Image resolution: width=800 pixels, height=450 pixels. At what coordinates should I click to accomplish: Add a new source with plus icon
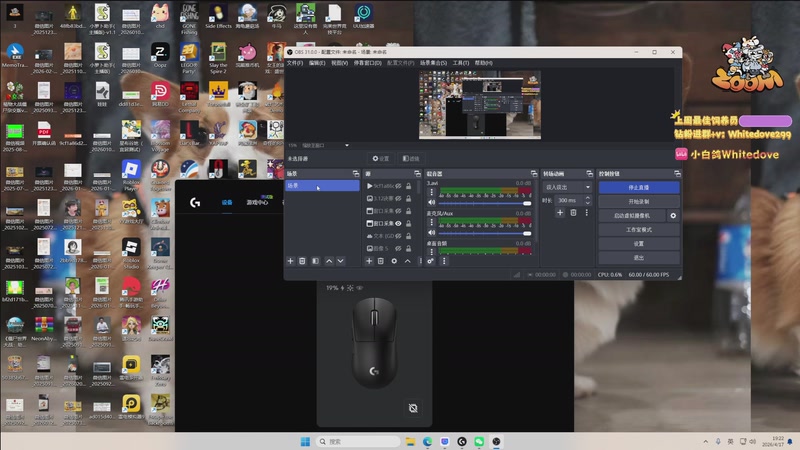click(369, 261)
